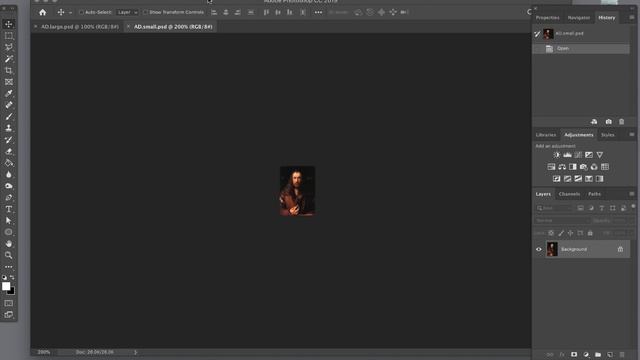Select the Clone Stamp tool
The image size is (640, 360).
9,128
